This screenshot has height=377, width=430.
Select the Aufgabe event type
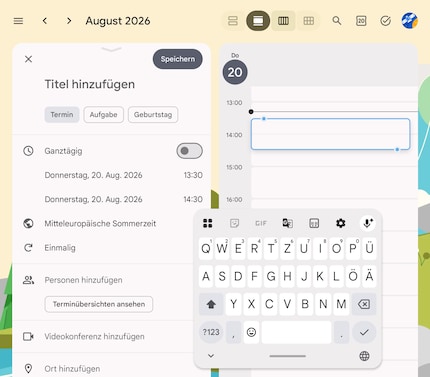[x=103, y=115]
